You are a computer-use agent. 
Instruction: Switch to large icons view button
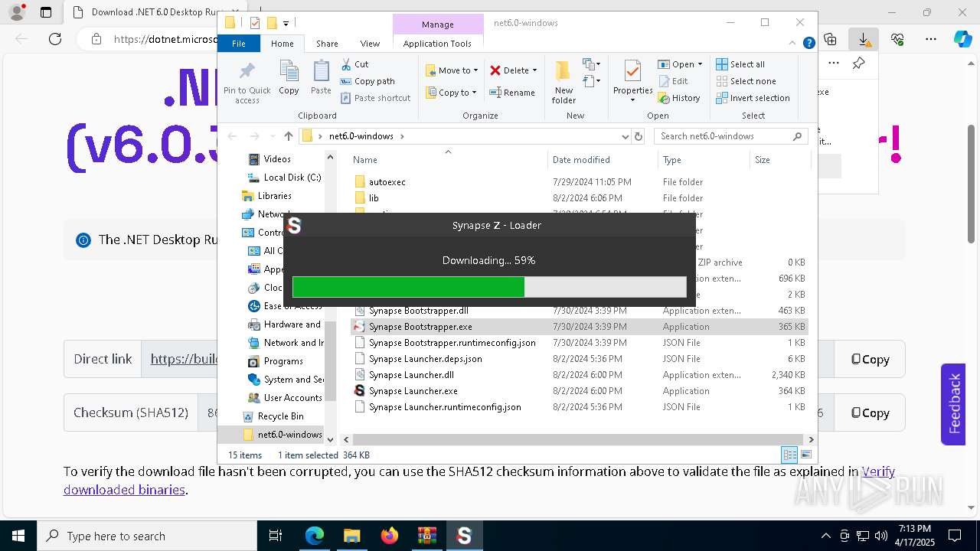coord(807,455)
